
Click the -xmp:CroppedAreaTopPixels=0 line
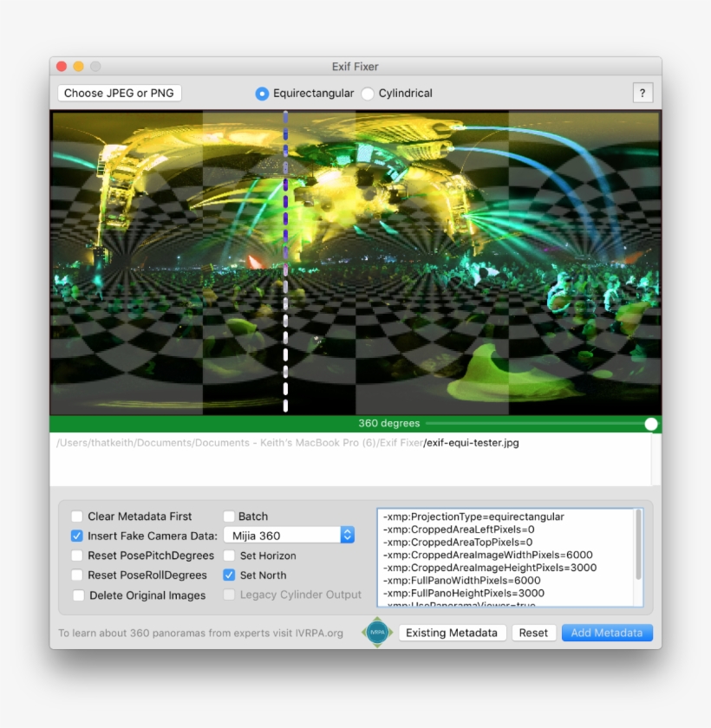(458, 542)
